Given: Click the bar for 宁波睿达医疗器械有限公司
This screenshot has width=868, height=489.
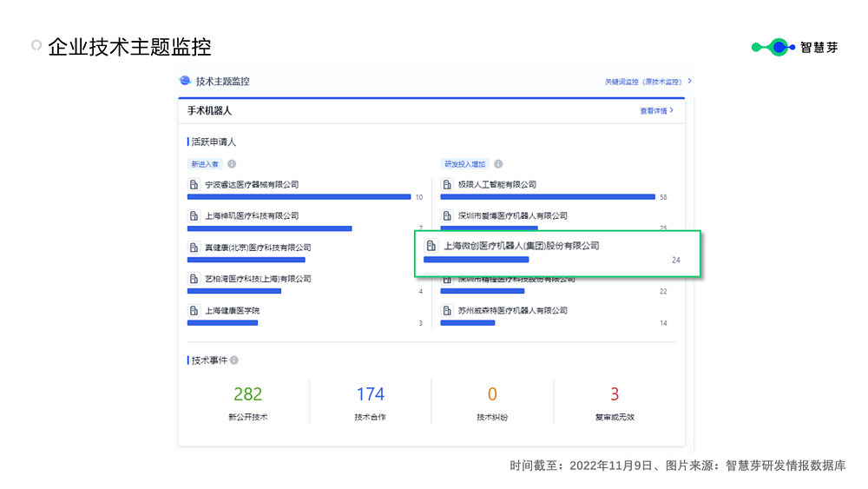Looking at the screenshot, I should [299, 196].
